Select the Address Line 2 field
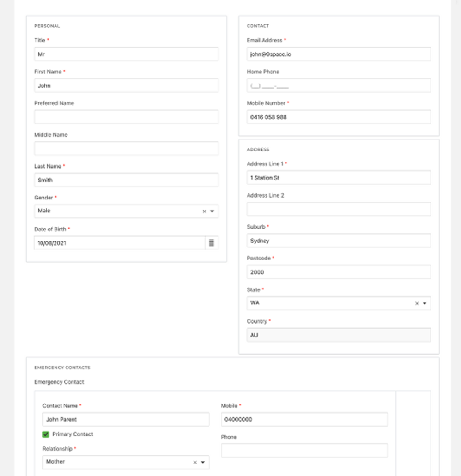 pos(338,209)
